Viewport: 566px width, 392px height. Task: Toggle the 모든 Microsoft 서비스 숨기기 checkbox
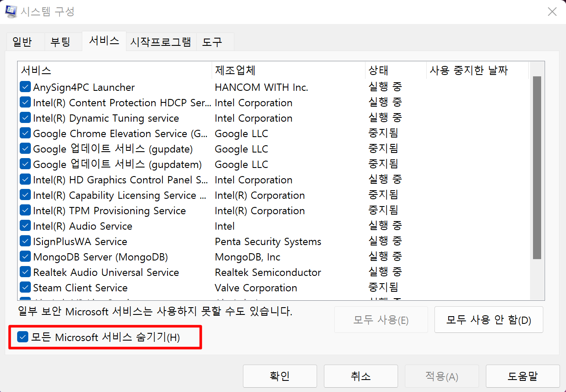tap(23, 337)
